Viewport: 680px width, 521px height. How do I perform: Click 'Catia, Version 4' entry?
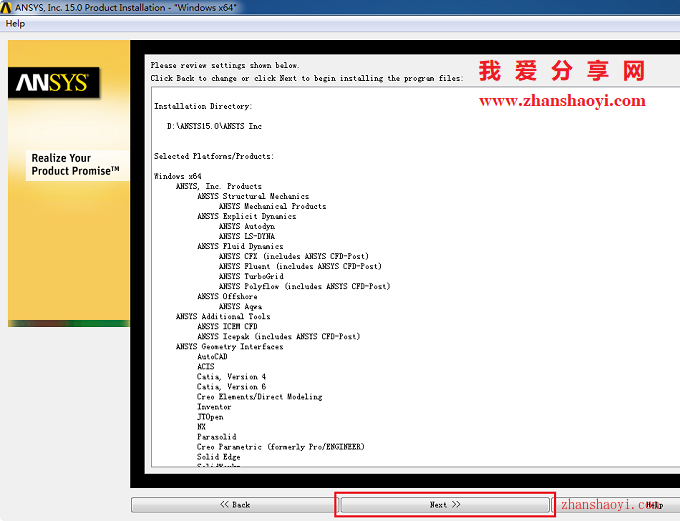tap(231, 377)
